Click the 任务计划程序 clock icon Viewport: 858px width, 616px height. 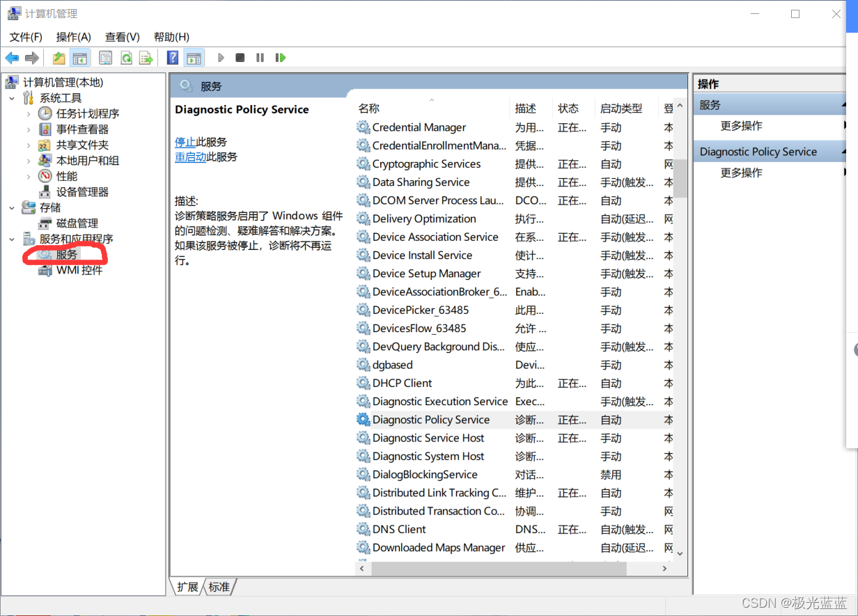point(45,113)
